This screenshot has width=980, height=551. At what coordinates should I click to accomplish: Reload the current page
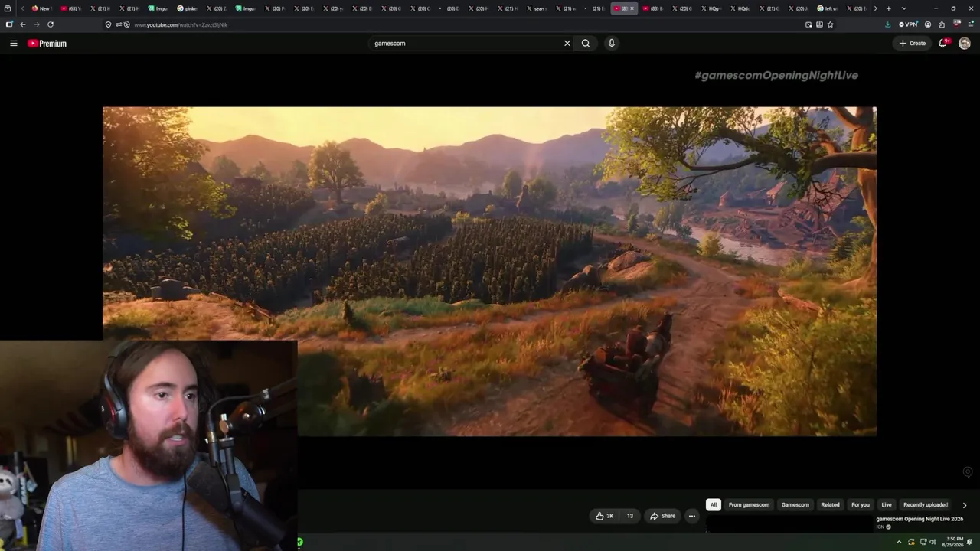(x=51, y=24)
